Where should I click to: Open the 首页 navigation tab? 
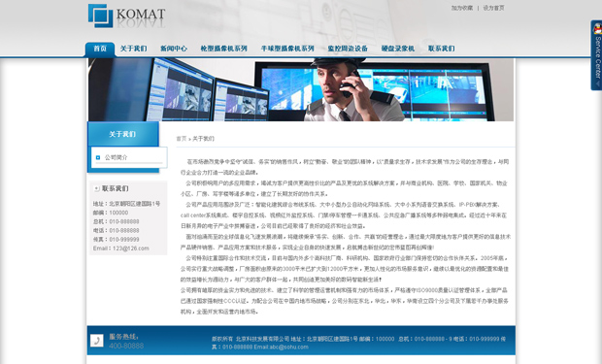(100, 49)
